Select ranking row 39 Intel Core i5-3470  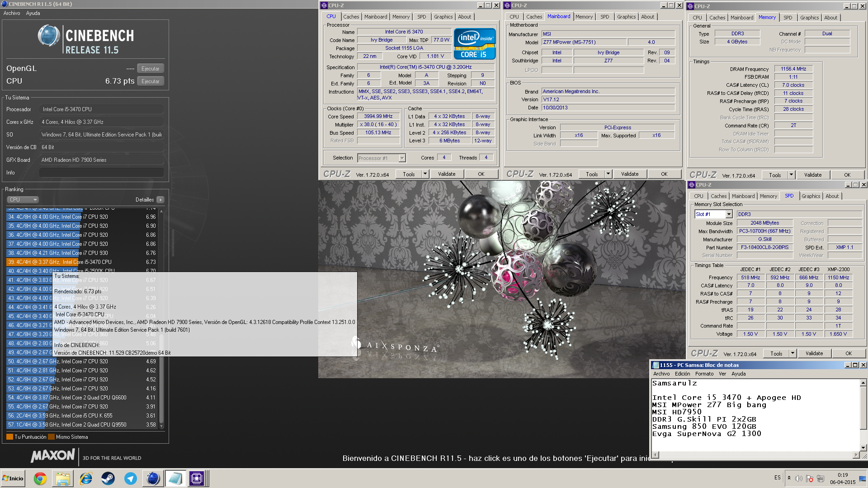(x=81, y=262)
